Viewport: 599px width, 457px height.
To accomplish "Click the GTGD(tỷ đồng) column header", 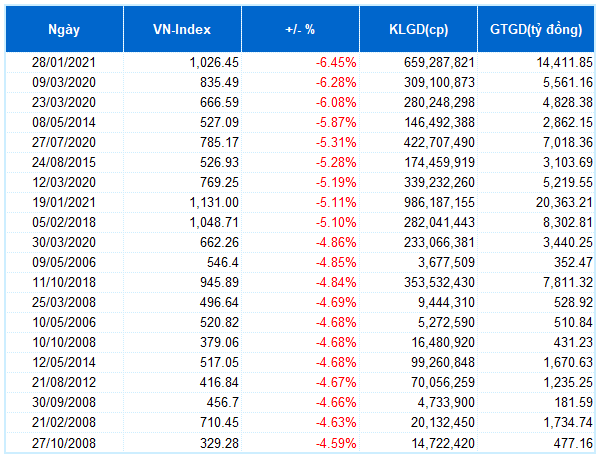I will pyautogui.click(x=536, y=29).
